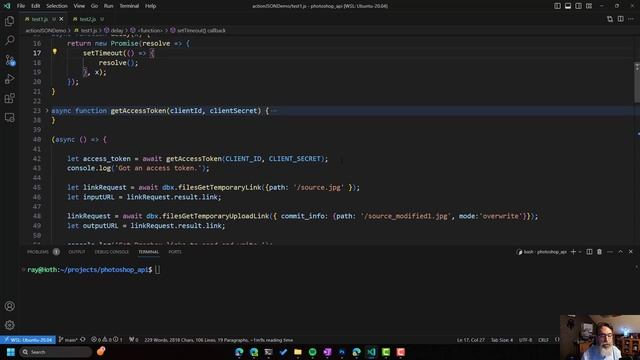
Task: Change the UTF-8 encoding in status bar
Action: pyautogui.click(x=525, y=340)
